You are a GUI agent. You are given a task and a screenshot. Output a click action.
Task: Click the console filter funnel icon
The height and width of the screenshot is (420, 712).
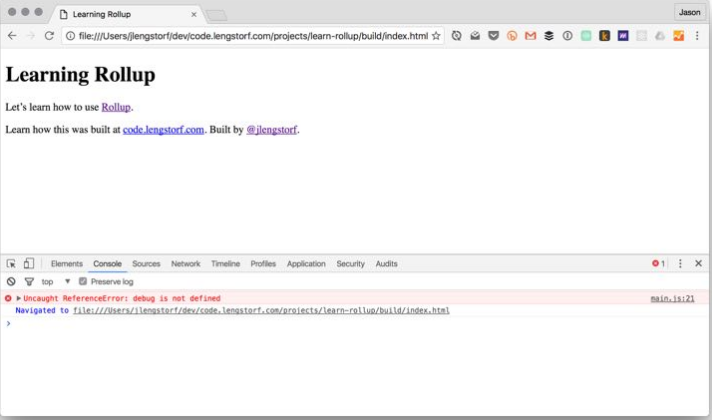[29, 282]
